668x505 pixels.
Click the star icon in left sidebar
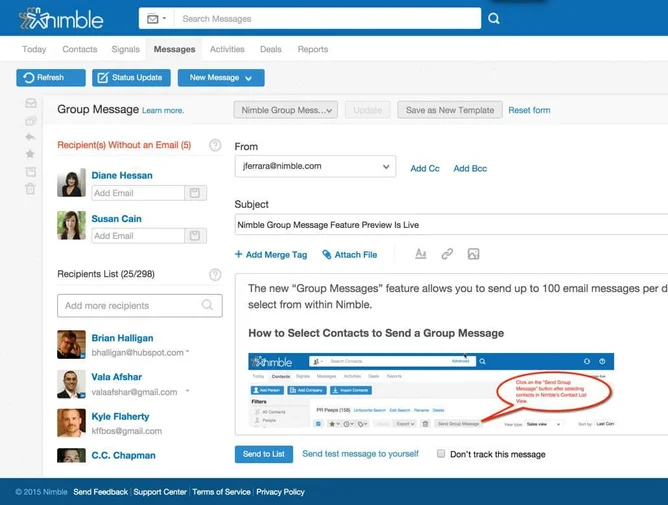(x=31, y=154)
